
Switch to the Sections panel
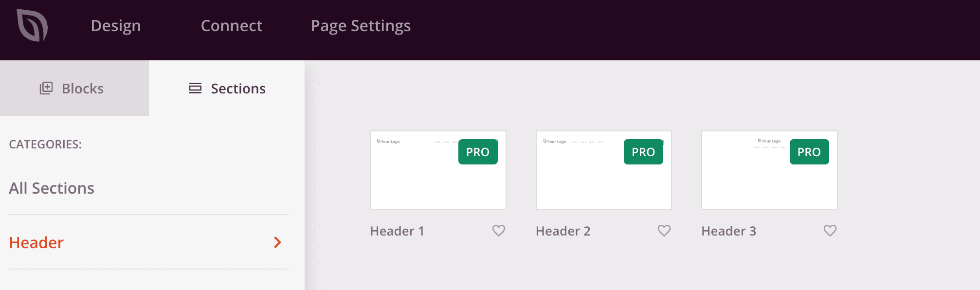227,88
